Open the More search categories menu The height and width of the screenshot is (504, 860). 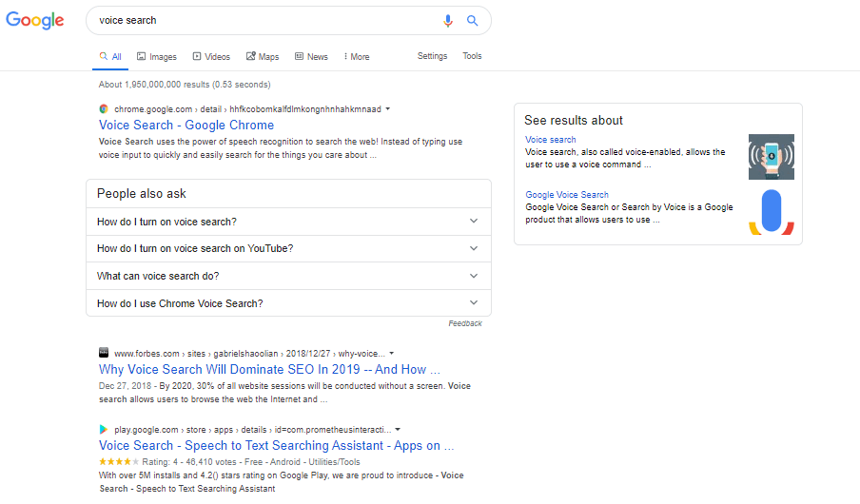357,56
